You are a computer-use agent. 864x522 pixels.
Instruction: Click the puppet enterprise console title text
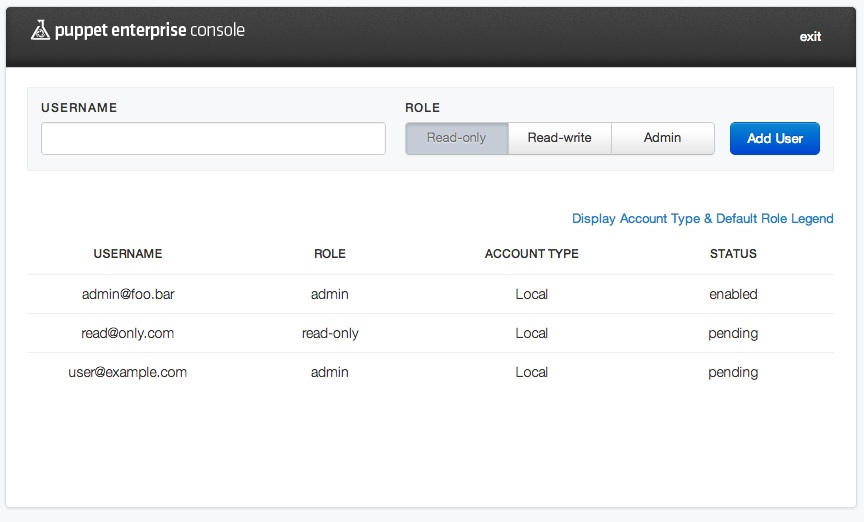click(x=150, y=31)
